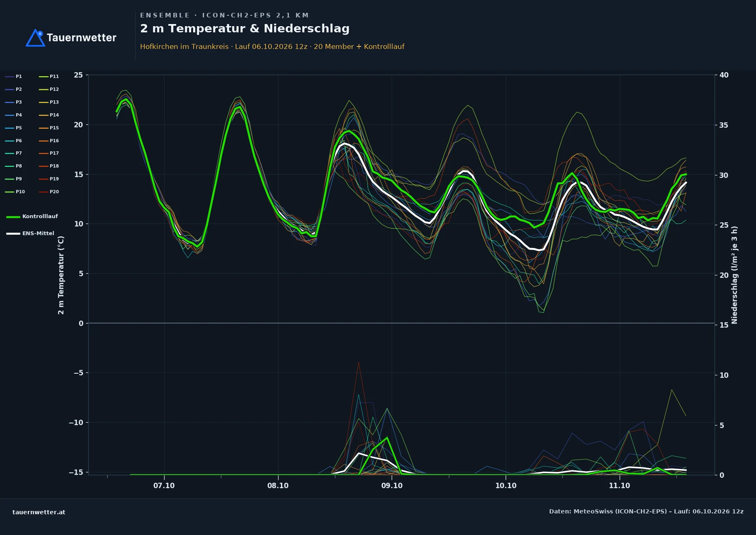
Task: Click the Tauernwetter mountain logo icon
Action: [35, 38]
